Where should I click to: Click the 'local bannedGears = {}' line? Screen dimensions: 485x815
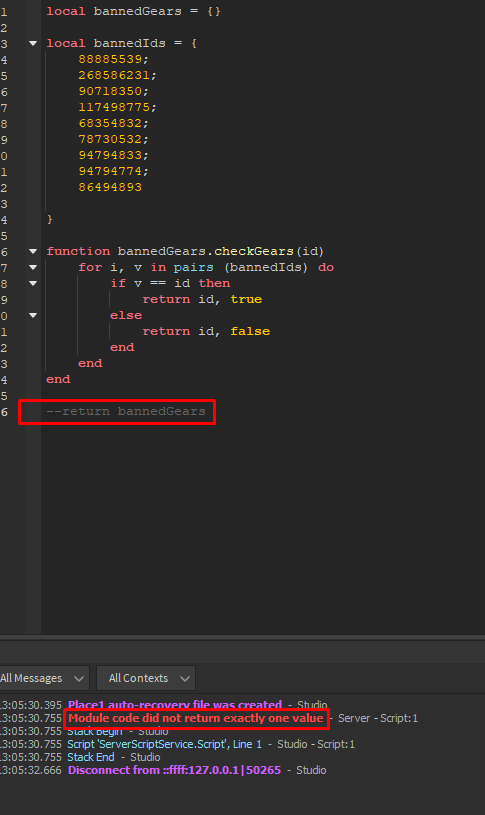[134, 11]
